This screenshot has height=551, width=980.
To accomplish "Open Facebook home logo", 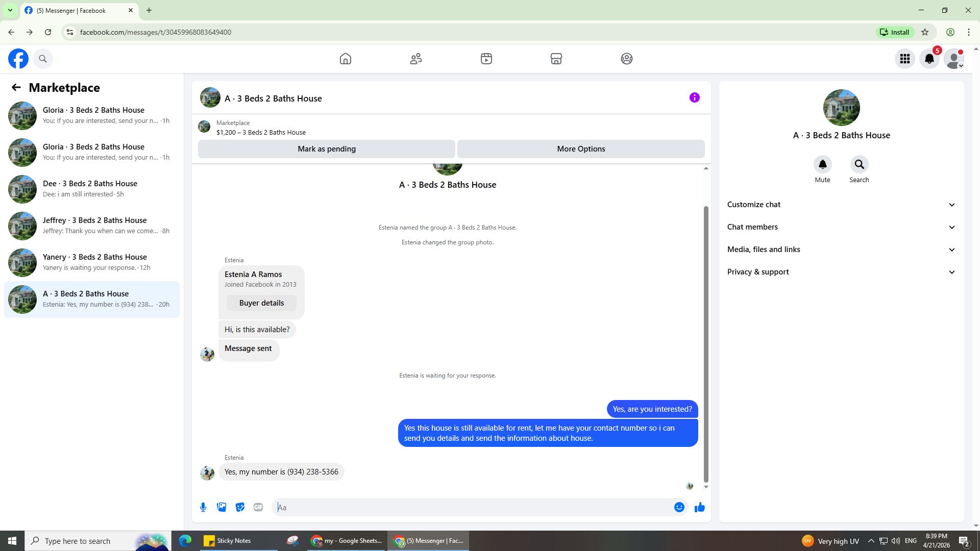I will (x=18, y=59).
